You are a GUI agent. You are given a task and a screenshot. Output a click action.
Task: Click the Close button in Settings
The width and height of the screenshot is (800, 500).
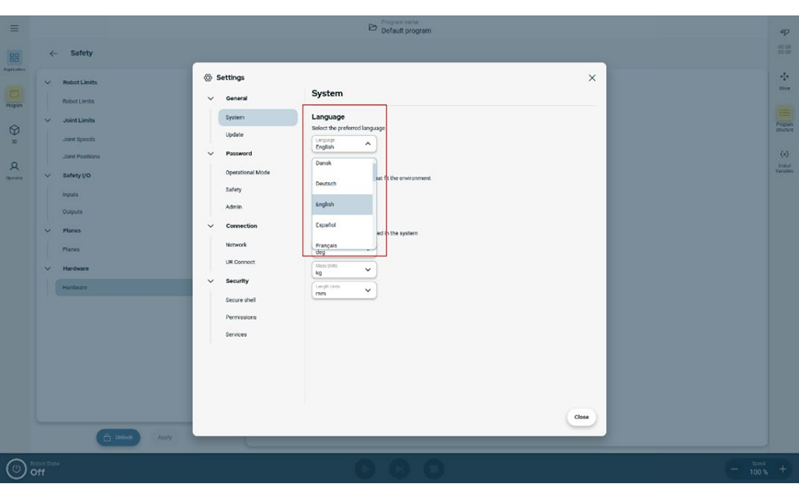coord(581,417)
